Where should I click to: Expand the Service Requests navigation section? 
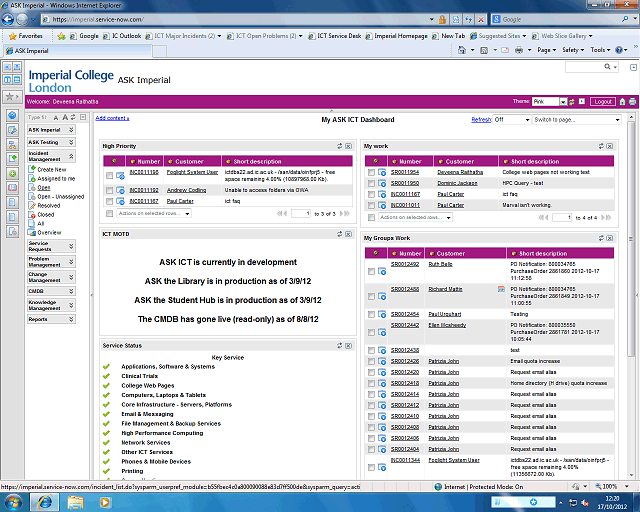coord(69,244)
